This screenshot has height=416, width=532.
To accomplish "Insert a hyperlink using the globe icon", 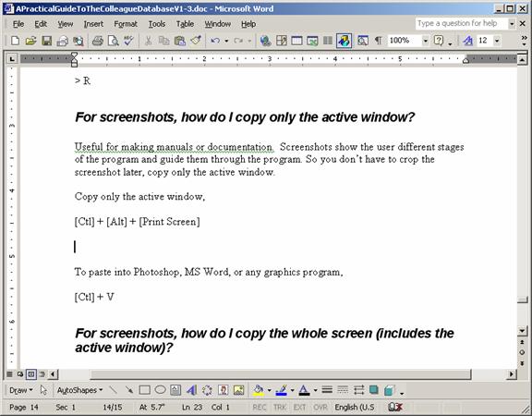I will pos(265,41).
